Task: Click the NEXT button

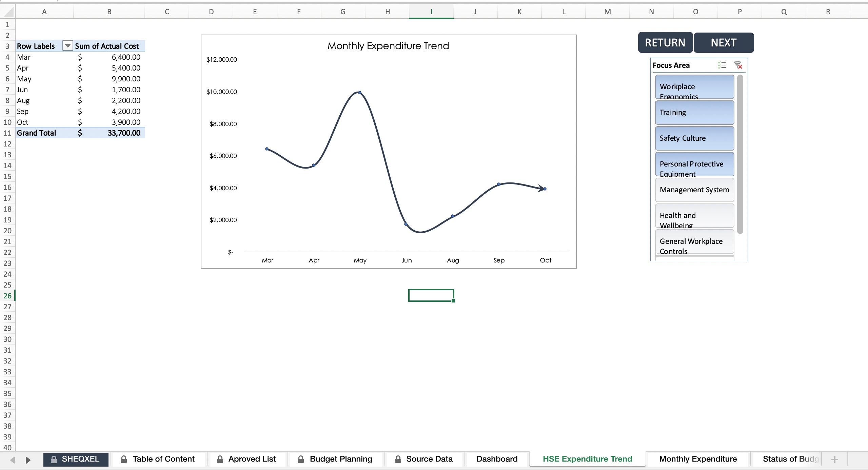Action: pyautogui.click(x=724, y=42)
